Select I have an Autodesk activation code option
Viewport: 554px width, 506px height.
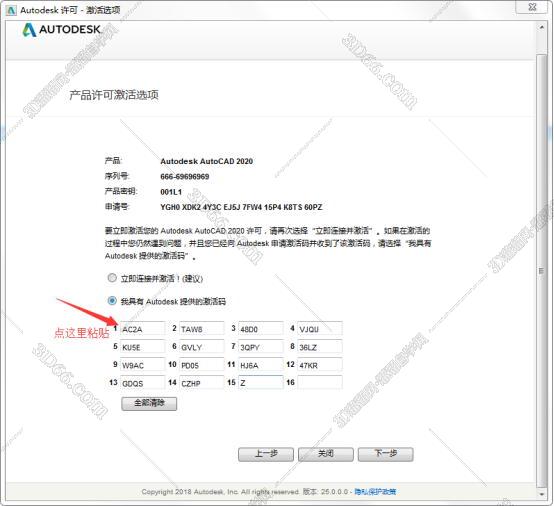click(112, 301)
